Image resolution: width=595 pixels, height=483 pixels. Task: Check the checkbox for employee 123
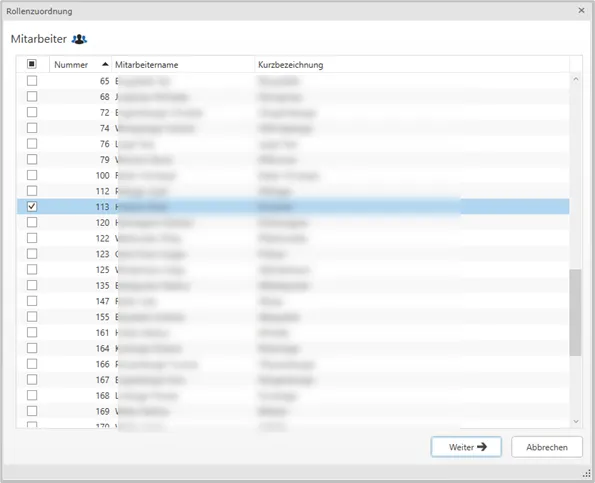coord(32,254)
